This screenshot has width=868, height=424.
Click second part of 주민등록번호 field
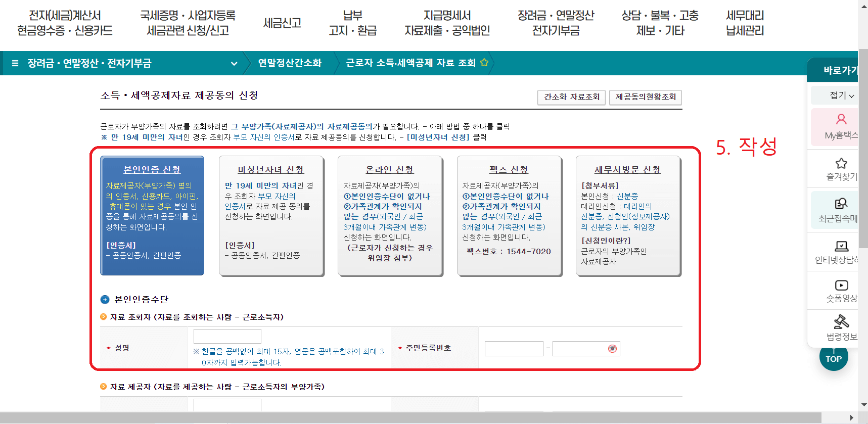pyautogui.click(x=586, y=349)
